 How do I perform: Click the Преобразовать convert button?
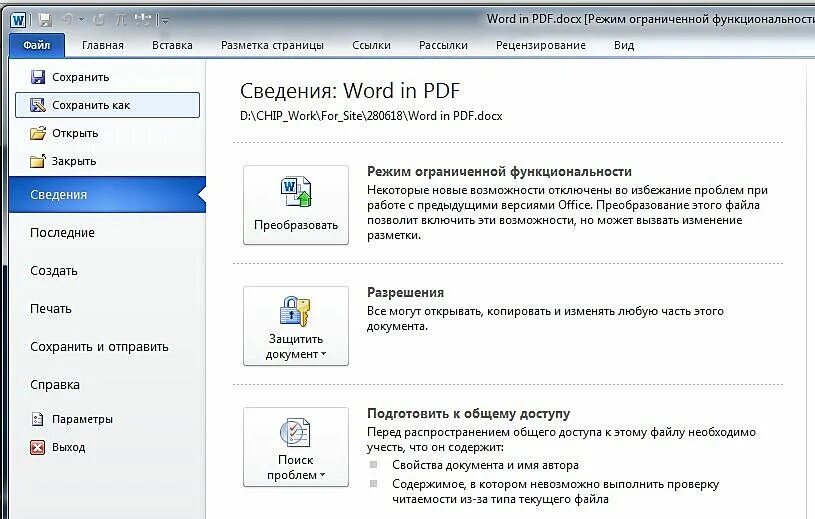(x=296, y=205)
